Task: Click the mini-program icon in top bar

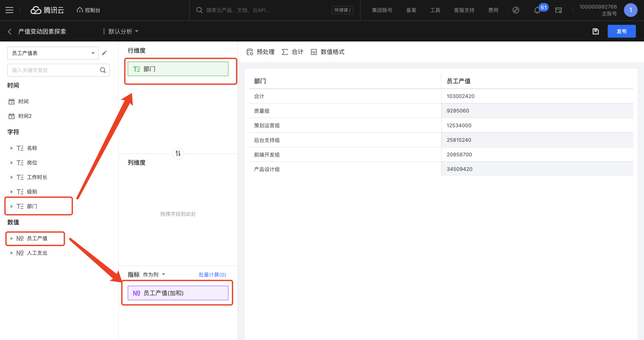Action: point(516,10)
